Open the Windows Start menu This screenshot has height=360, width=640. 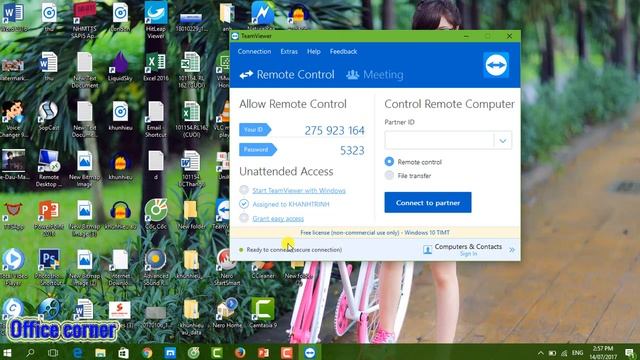tap(7, 353)
